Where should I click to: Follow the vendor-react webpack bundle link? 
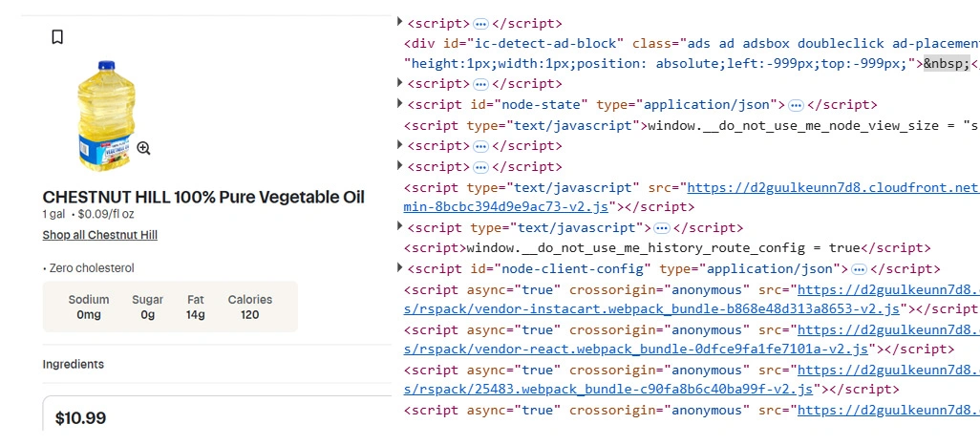[636, 350]
